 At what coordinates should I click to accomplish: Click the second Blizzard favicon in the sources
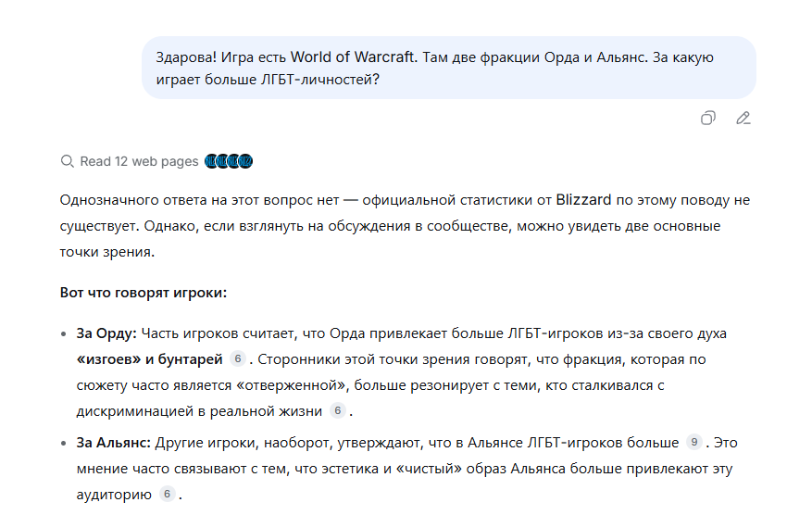(223, 161)
